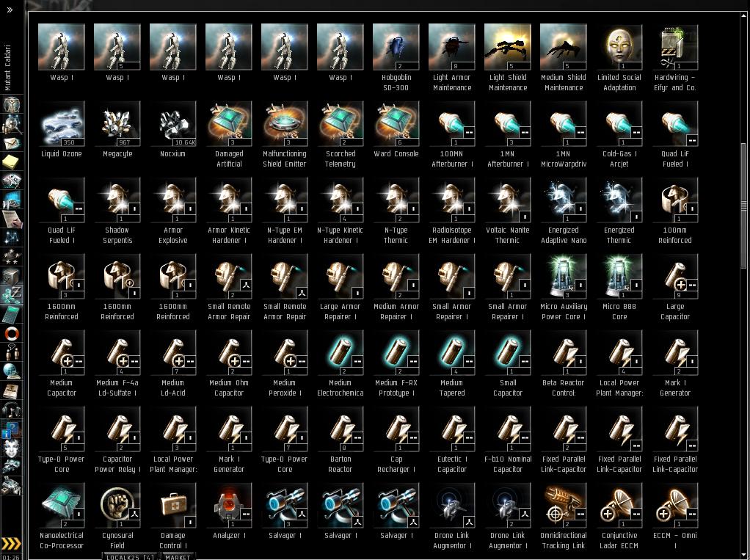The width and height of the screenshot is (750, 560).
Task: Select the Shadow Serpentis hardener
Action: tap(117, 211)
